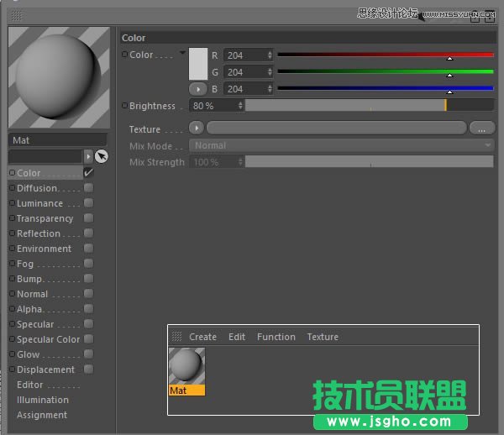Click the color swatch next to RGB values
Image resolution: width=504 pixels, height=435 pixels.
tap(198, 64)
